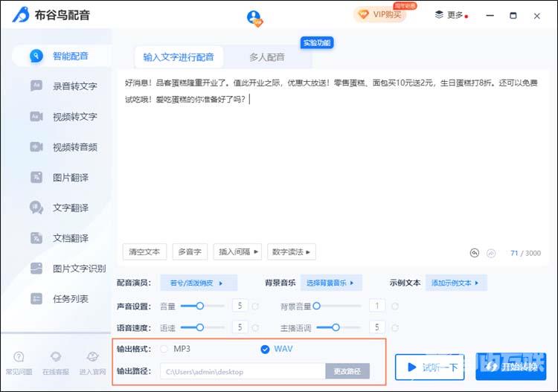The width and height of the screenshot is (558, 392).
Task: Click the 音量 value box
Action: pos(240,306)
